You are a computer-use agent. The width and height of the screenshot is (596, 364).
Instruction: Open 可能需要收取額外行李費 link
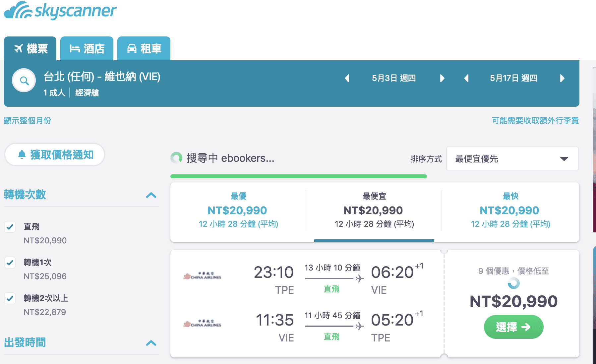(x=535, y=120)
